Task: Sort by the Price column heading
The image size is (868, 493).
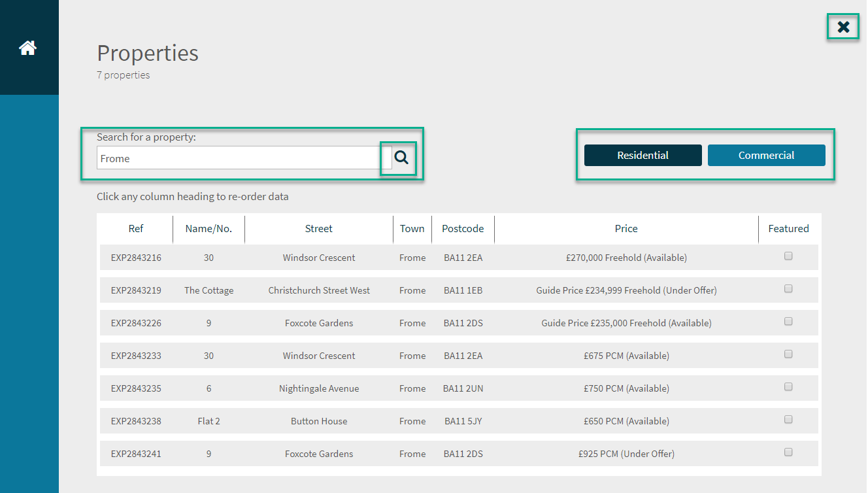Action: pos(626,229)
